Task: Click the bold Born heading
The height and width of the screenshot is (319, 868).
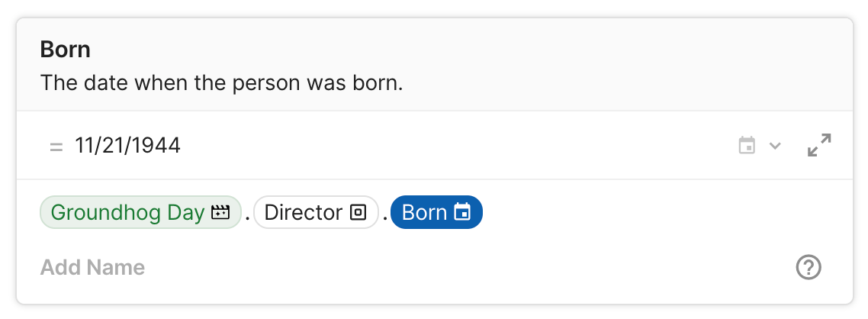Action: 66,50
